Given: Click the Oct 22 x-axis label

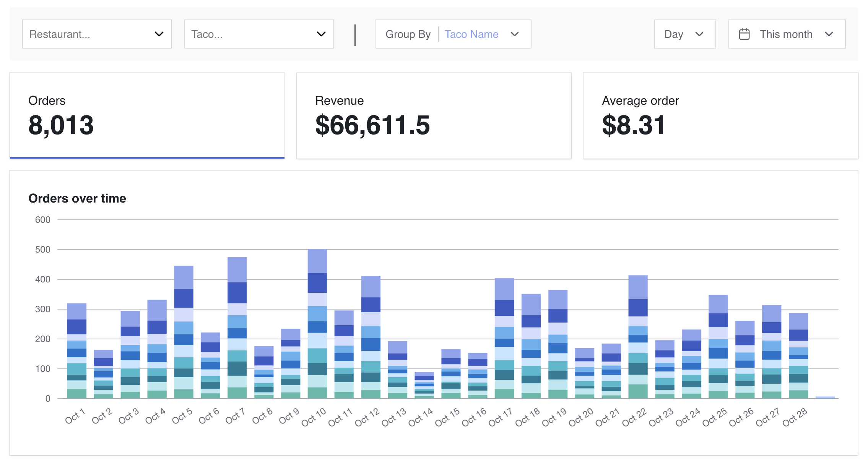Looking at the screenshot, I should [634, 417].
